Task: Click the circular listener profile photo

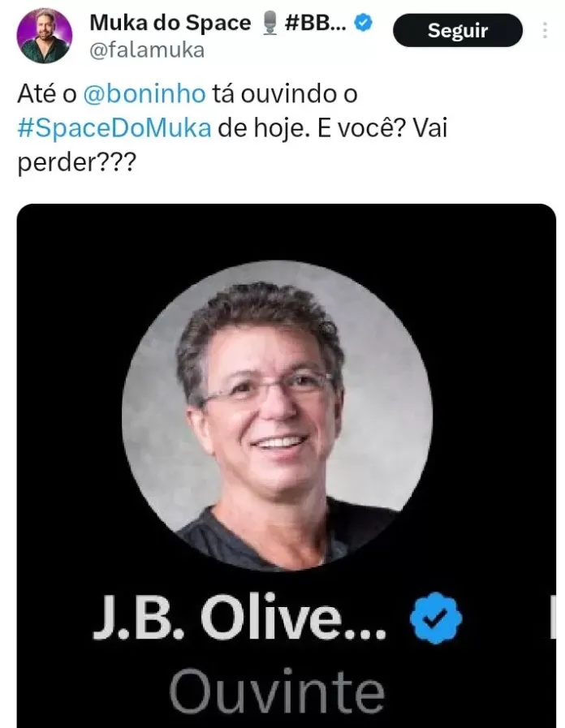Action: (x=277, y=416)
